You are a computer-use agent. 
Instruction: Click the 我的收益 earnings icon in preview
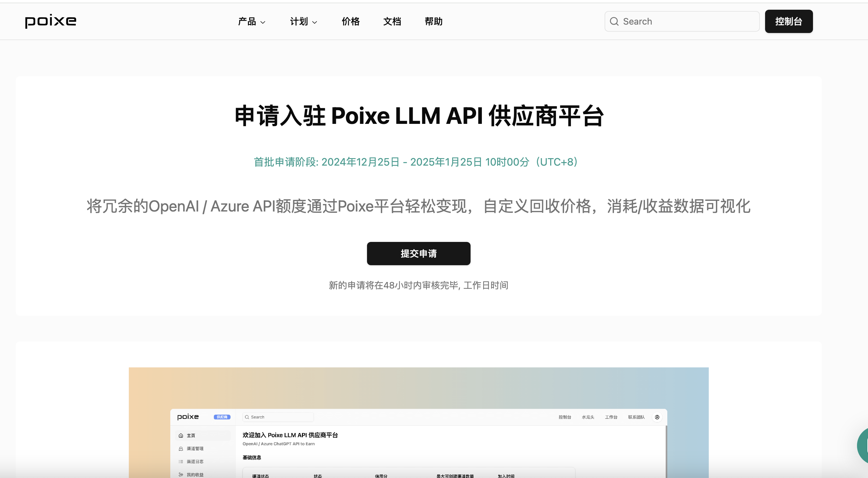pyautogui.click(x=181, y=474)
